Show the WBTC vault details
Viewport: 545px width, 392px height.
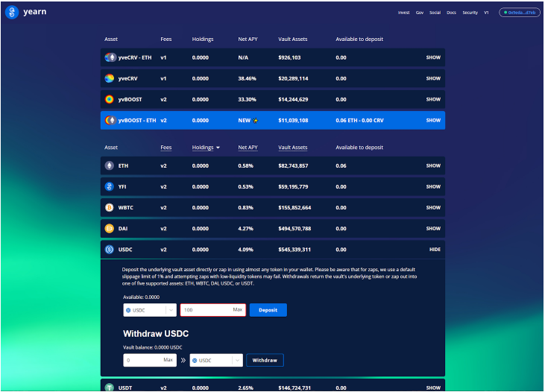pos(433,207)
